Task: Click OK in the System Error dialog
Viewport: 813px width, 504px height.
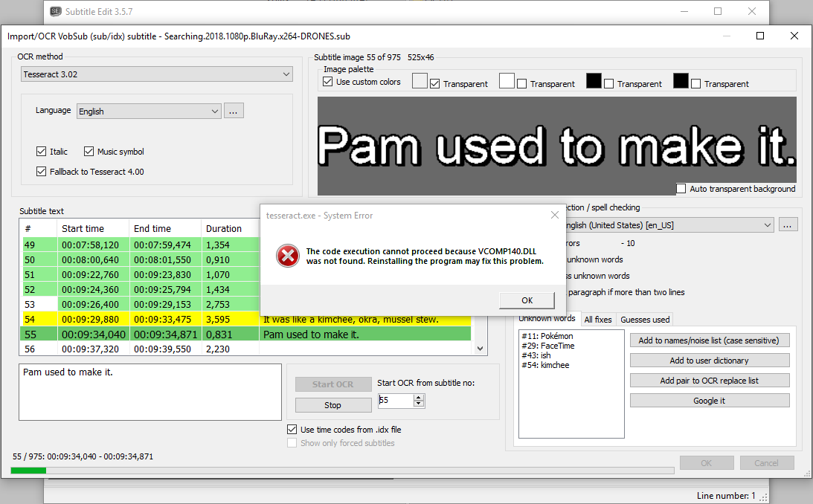Action: pos(527,300)
